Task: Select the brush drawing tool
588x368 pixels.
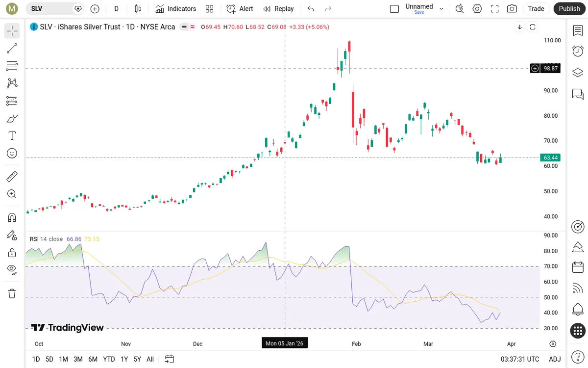Action: tap(12, 118)
